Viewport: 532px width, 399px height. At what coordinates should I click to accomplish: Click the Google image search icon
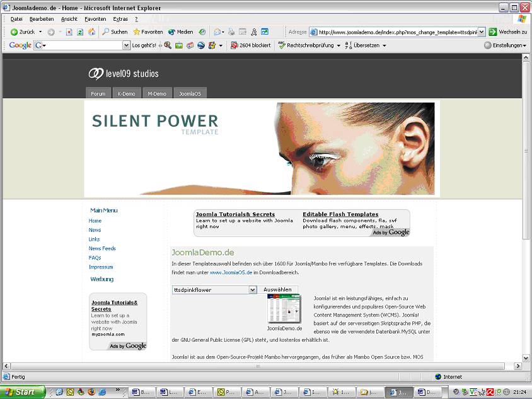coord(179,45)
